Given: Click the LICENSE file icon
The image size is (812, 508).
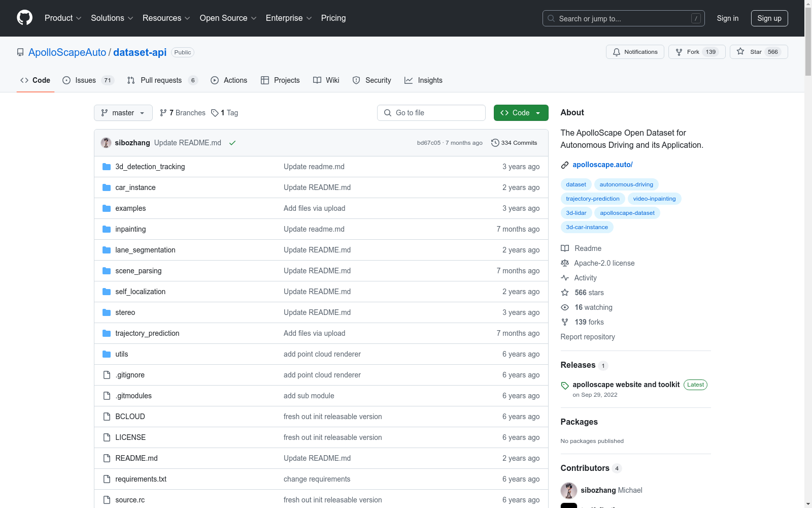Looking at the screenshot, I should tap(107, 437).
